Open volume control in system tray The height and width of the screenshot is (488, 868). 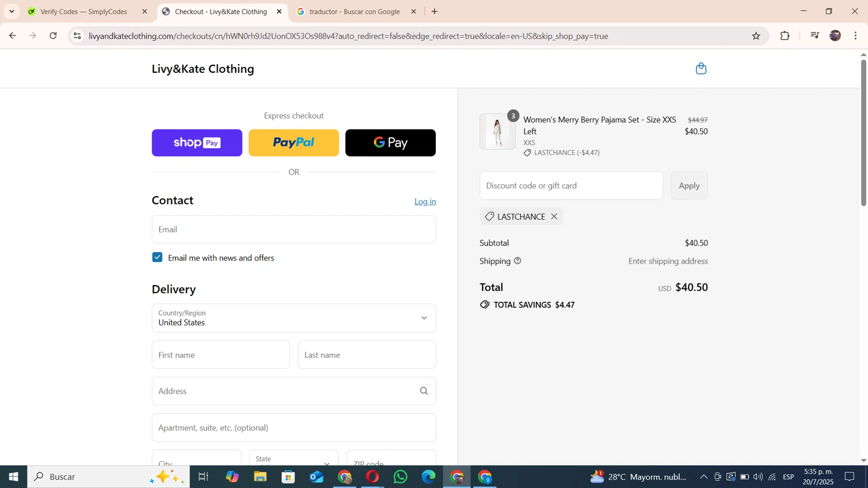758,477
